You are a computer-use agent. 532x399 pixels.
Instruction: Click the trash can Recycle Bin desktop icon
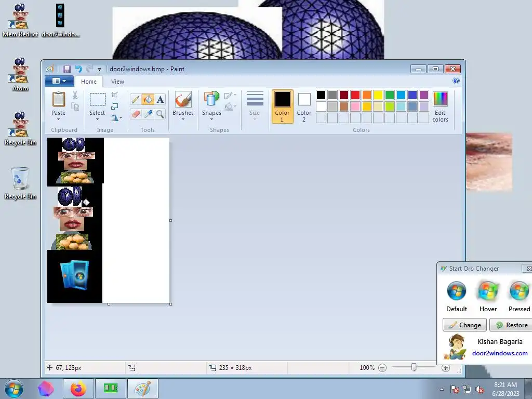(20, 183)
